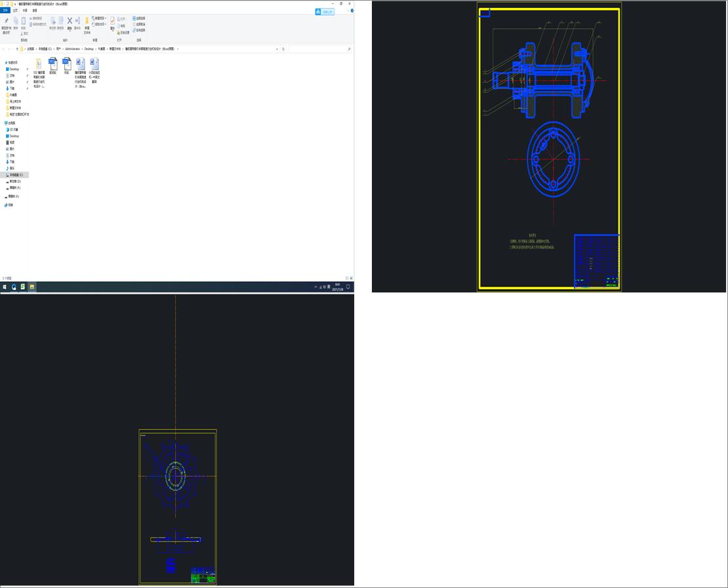Click the Rename icon in the ribbon

(x=77, y=23)
